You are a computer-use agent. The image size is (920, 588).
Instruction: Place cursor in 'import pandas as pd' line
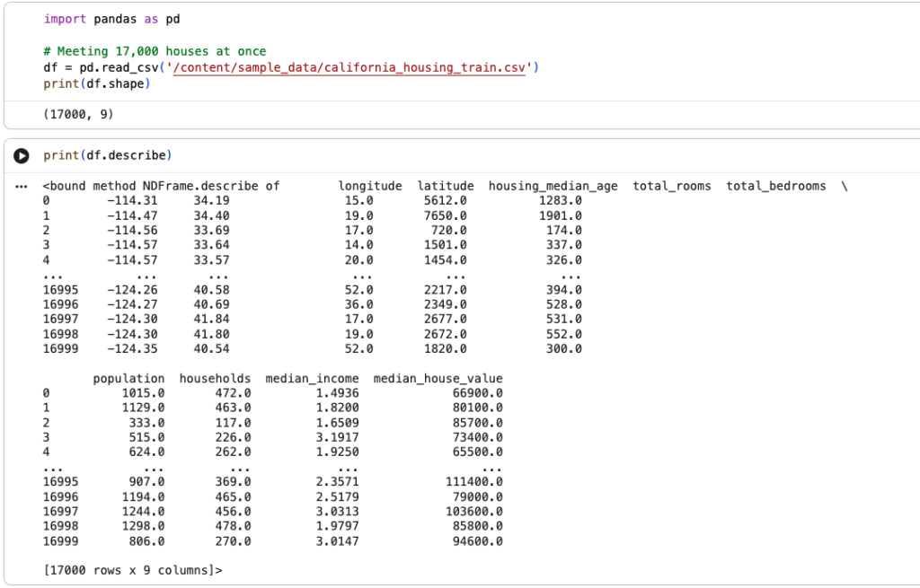click(x=112, y=20)
